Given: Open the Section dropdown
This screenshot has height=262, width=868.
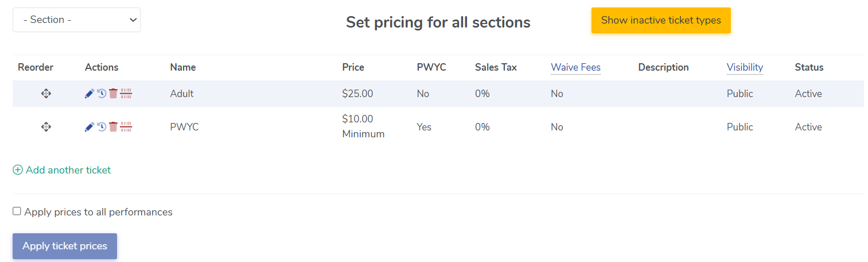Looking at the screenshot, I should tap(76, 20).
